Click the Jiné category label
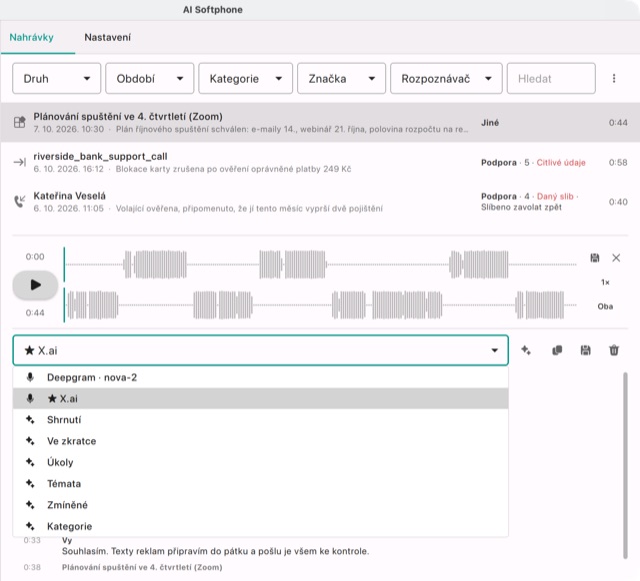640x581 pixels. click(490, 123)
